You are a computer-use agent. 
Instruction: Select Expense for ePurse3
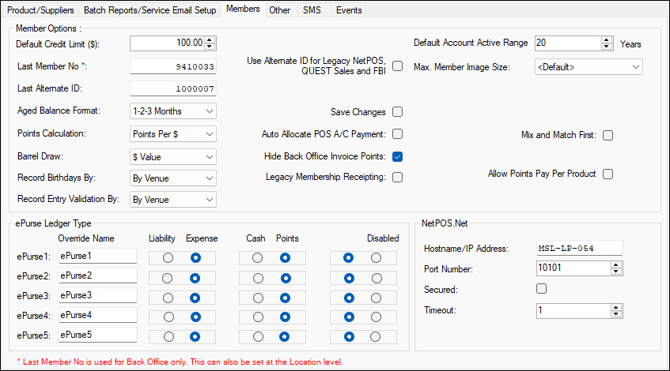195,298
